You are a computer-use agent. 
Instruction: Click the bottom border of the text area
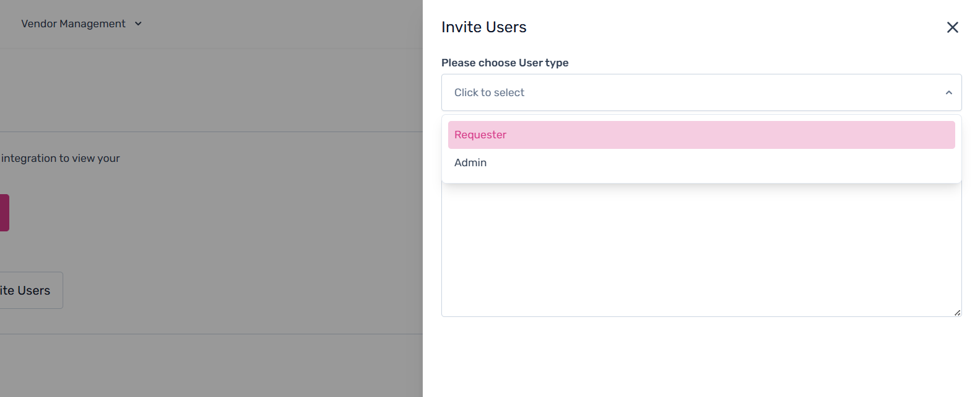[700, 316]
